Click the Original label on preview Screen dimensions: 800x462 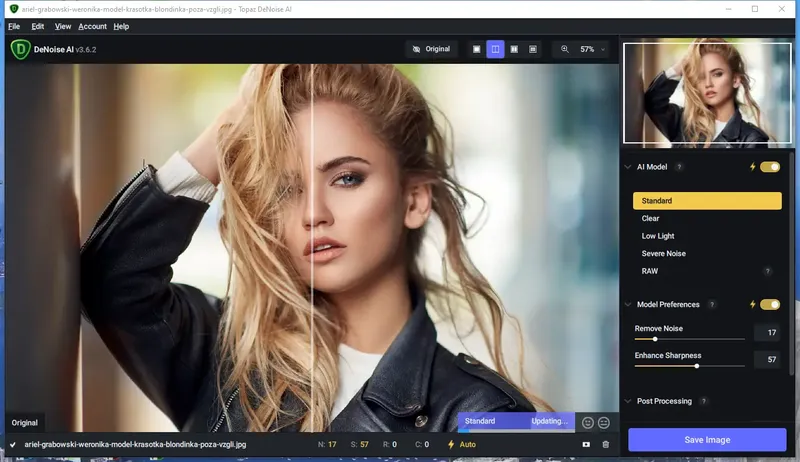tap(24, 423)
